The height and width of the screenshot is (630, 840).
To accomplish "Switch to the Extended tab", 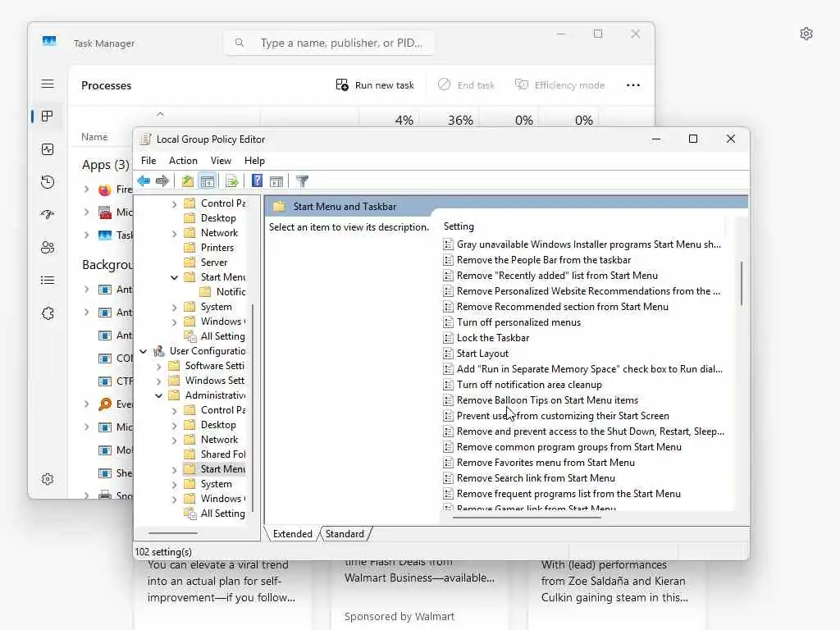I will (x=293, y=534).
